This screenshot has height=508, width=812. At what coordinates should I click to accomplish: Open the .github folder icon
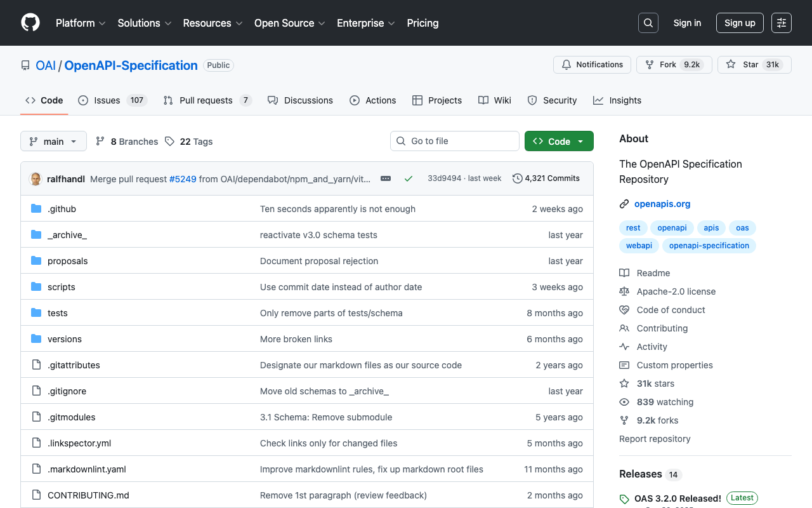[x=36, y=208]
